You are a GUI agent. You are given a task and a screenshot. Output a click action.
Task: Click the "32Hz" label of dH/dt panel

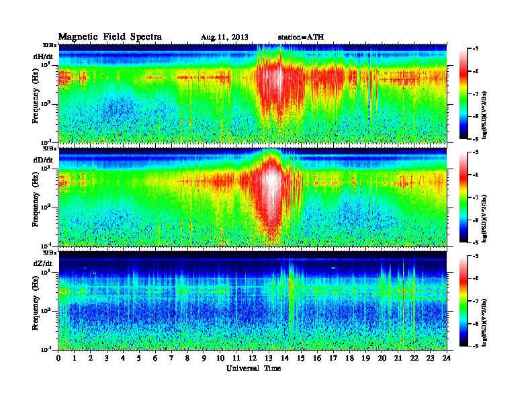[50, 45]
